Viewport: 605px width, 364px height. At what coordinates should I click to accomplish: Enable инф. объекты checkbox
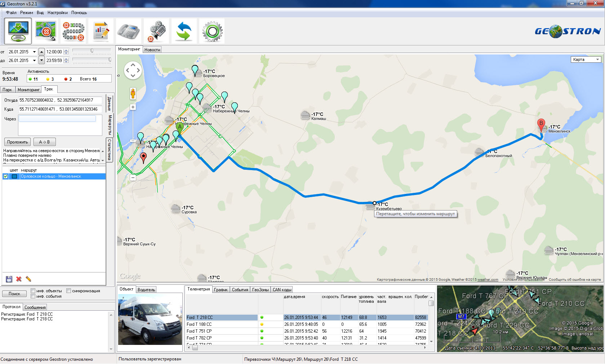(x=33, y=291)
